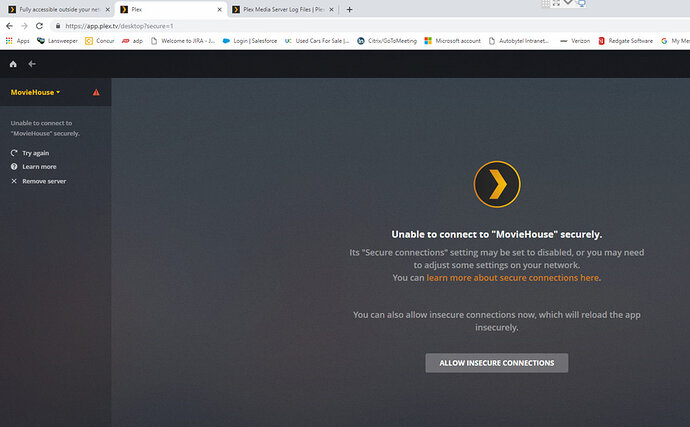690x427 pixels.
Task: Open the MovieHouse server dropdown
Action: click(x=35, y=92)
